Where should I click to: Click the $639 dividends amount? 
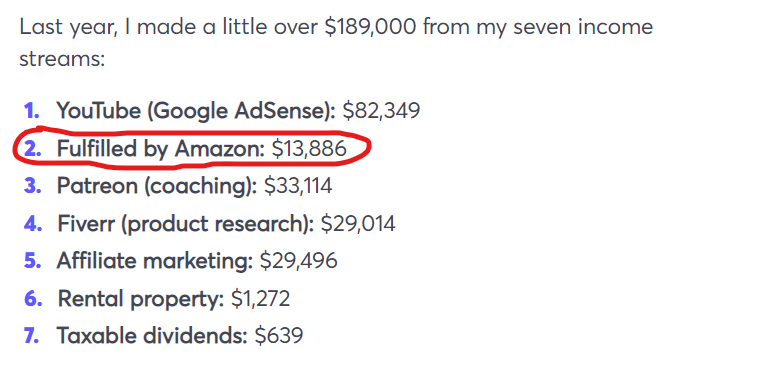(278, 337)
